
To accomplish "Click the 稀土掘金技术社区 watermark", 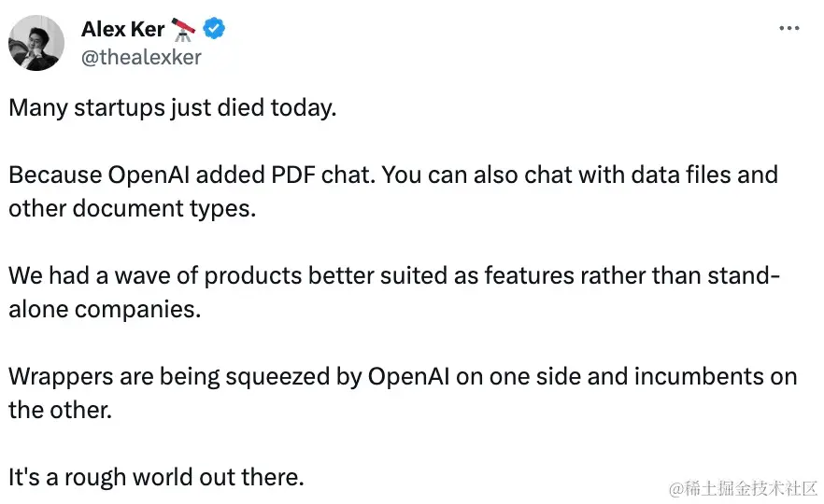I will [743, 489].
